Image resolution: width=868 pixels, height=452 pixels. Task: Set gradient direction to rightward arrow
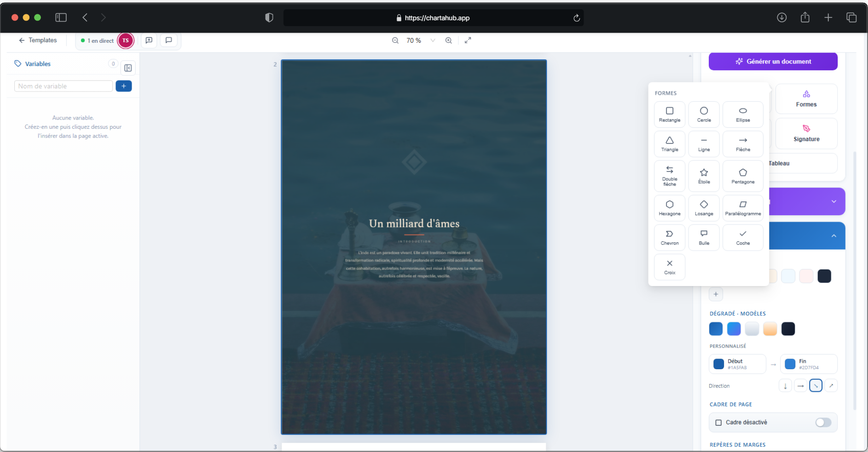[801, 386]
